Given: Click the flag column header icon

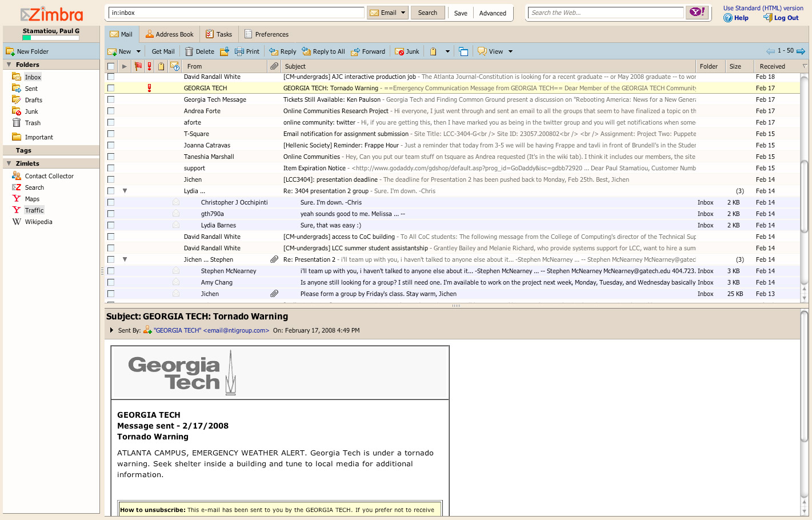Looking at the screenshot, I should pyautogui.click(x=138, y=66).
